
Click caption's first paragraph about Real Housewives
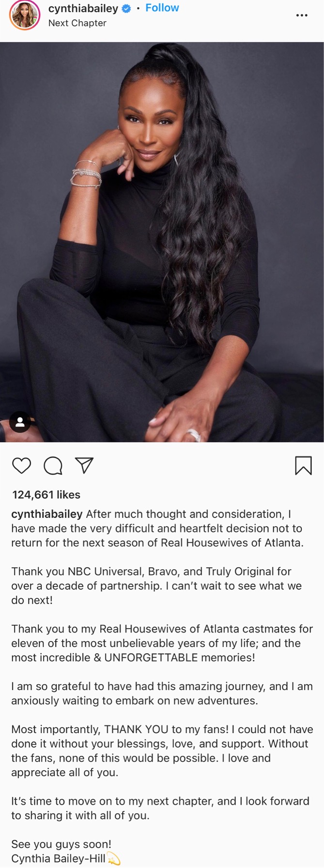pos(157,529)
